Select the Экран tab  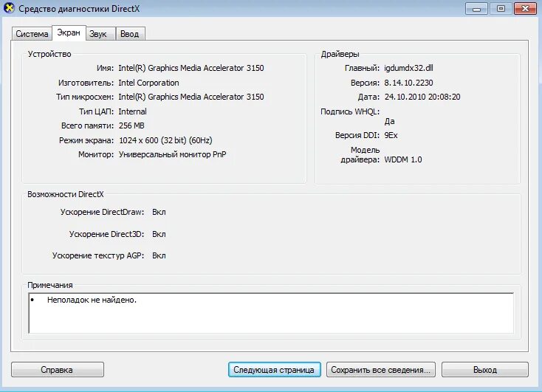[x=69, y=32]
